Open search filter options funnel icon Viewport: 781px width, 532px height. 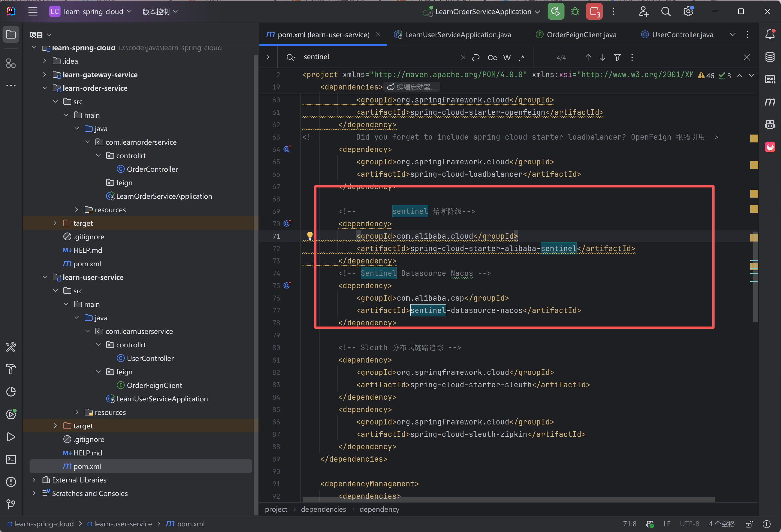[x=617, y=57]
